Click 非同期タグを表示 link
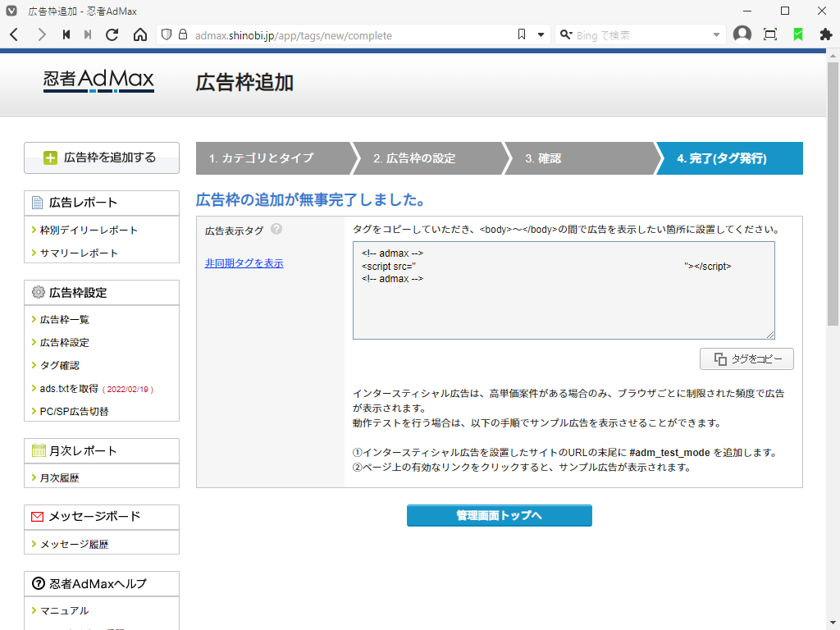 [244, 263]
